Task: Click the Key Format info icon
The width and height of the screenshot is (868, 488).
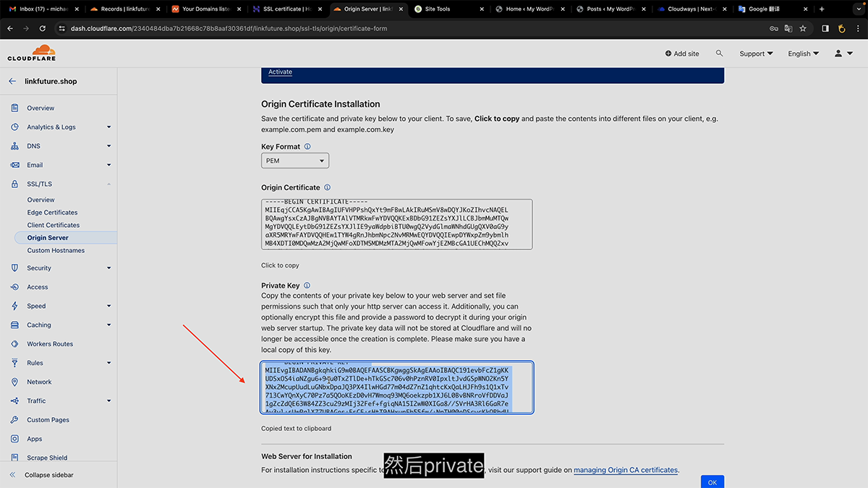Action: pos(307,147)
